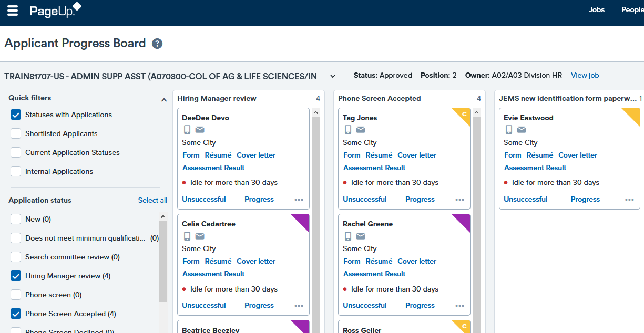Open more actions for Celia Cedartree

click(299, 306)
